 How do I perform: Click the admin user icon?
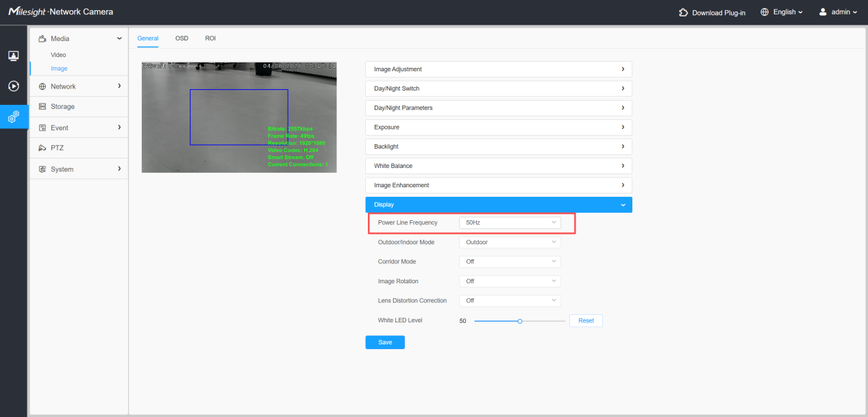(x=823, y=12)
